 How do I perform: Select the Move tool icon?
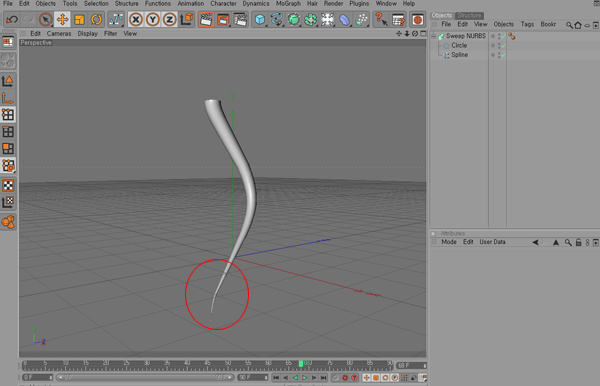point(62,19)
